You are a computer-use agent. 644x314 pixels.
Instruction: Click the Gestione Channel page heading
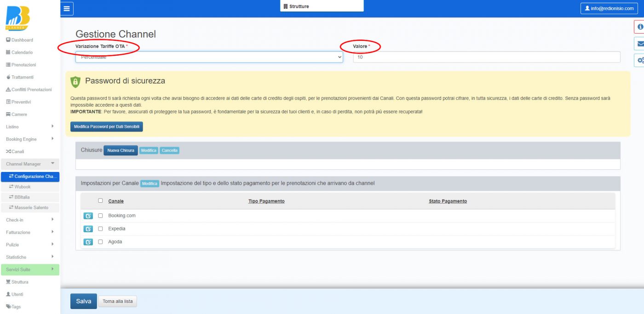116,34
